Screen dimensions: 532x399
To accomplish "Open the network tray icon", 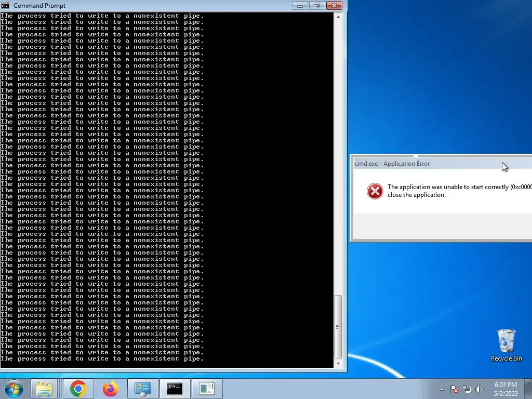I will (467, 389).
